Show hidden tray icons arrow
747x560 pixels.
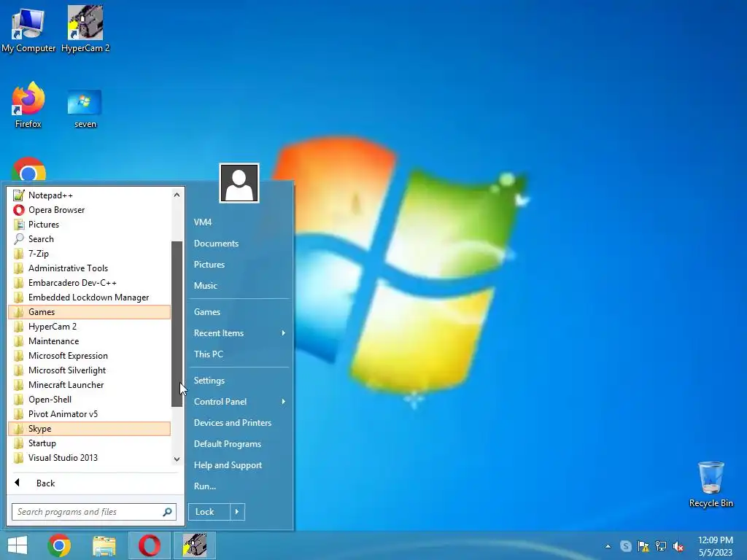(608, 546)
